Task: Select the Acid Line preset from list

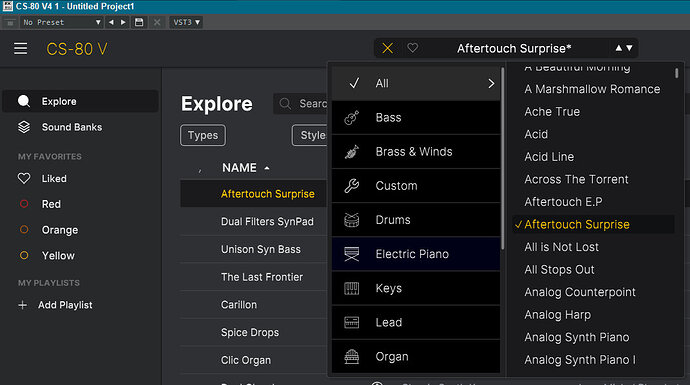Action: (x=549, y=157)
